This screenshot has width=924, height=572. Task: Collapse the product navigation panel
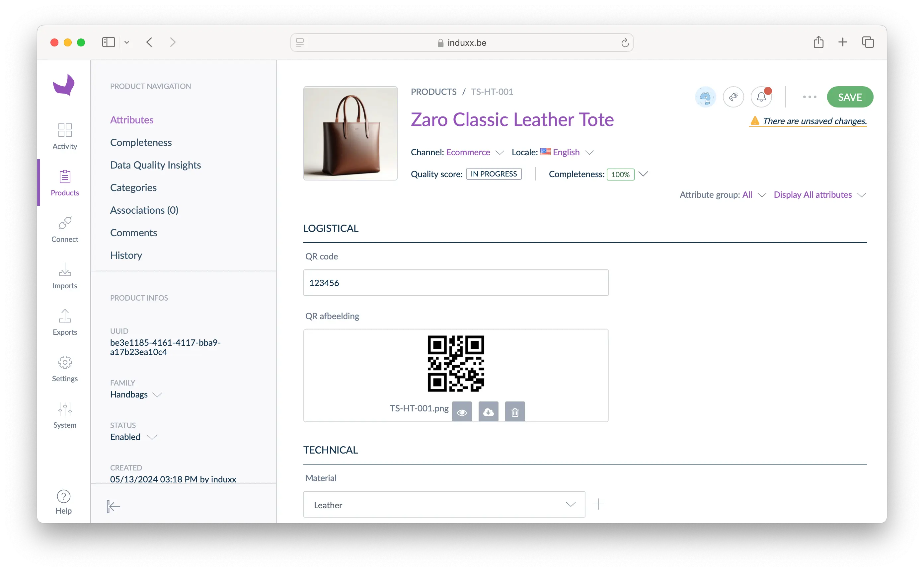[x=113, y=506]
